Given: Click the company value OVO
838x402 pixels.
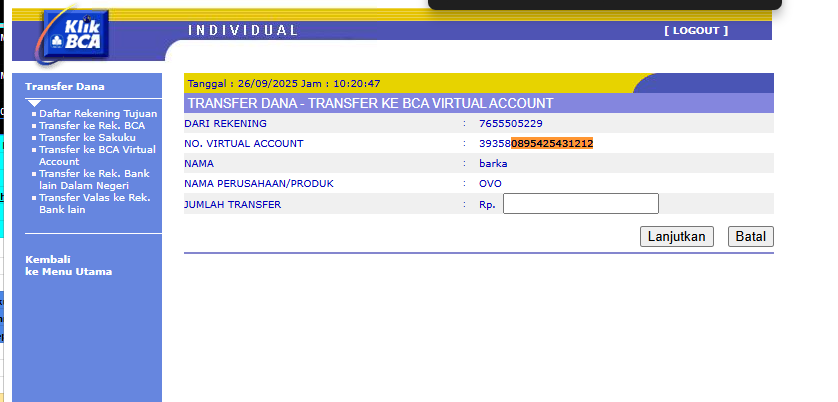Looking at the screenshot, I should coord(490,184).
